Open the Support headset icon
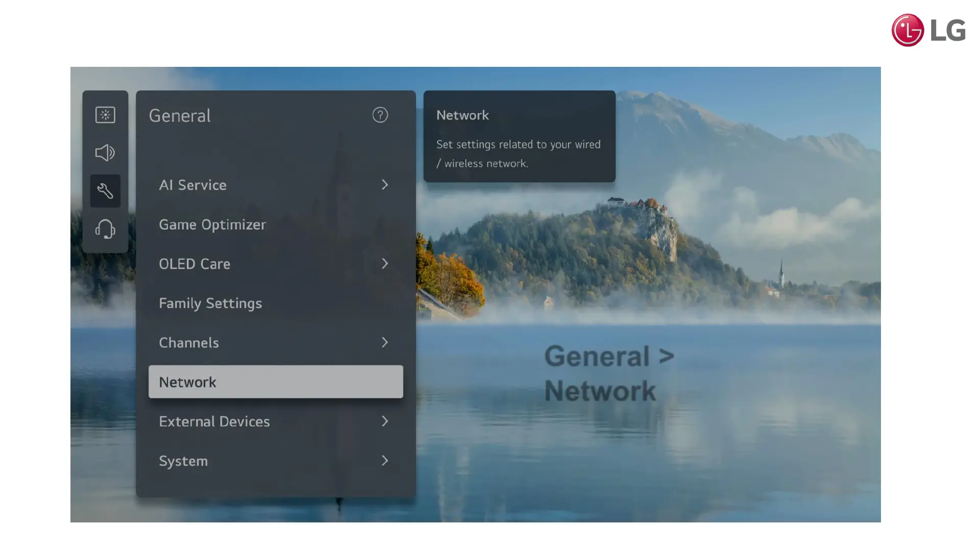The image size is (980, 551). pyautogui.click(x=105, y=229)
